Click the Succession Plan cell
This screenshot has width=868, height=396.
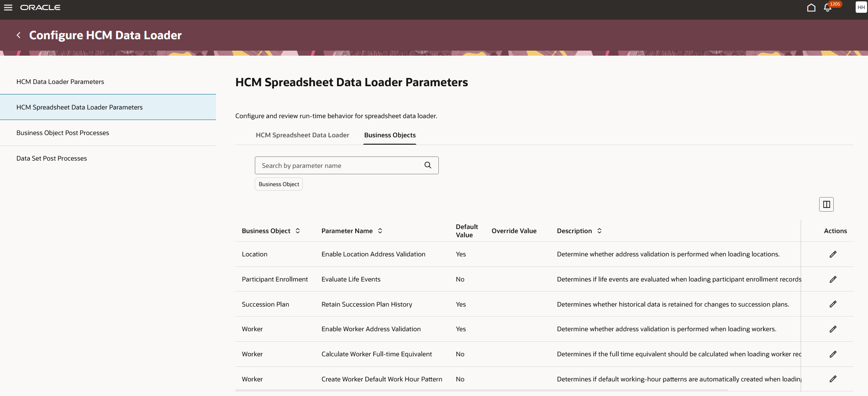click(265, 304)
